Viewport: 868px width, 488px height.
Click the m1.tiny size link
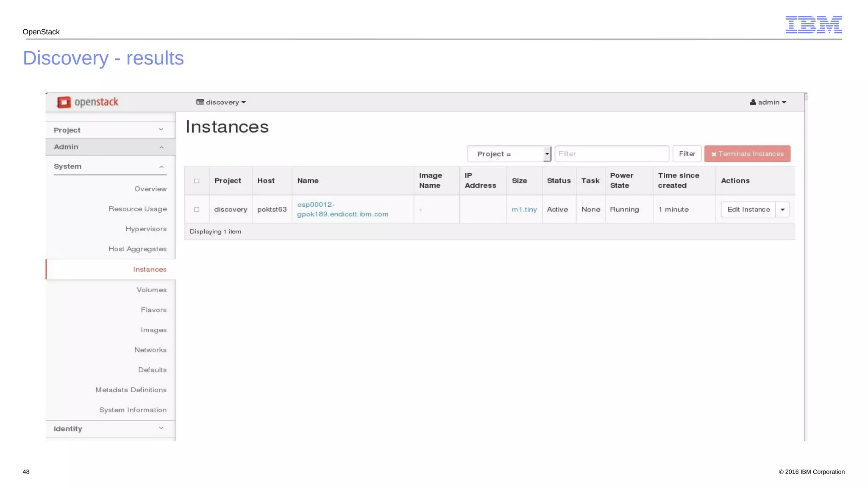click(x=524, y=209)
